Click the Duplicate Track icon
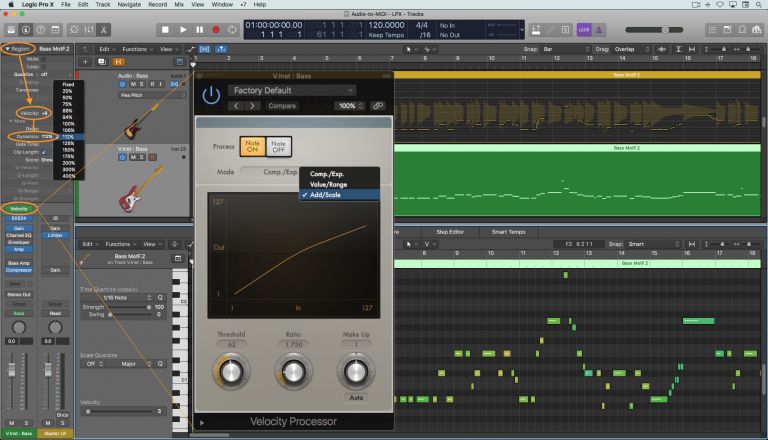The height and width of the screenshot is (440, 768). (x=102, y=62)
